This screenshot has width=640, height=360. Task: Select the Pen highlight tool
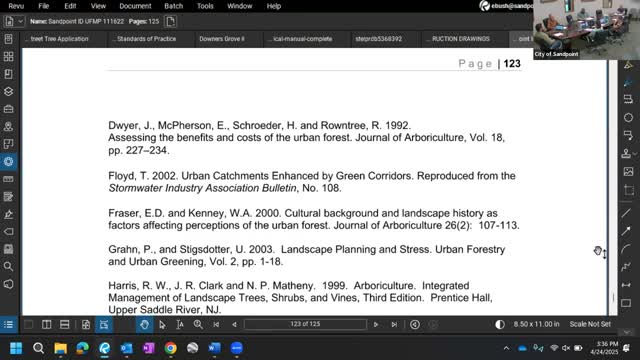coord(628,82)
